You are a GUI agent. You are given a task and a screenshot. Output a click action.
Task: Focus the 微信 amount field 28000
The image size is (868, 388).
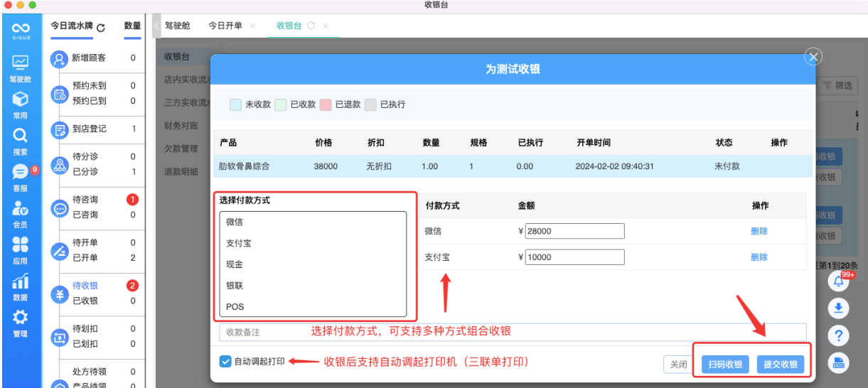575,231
